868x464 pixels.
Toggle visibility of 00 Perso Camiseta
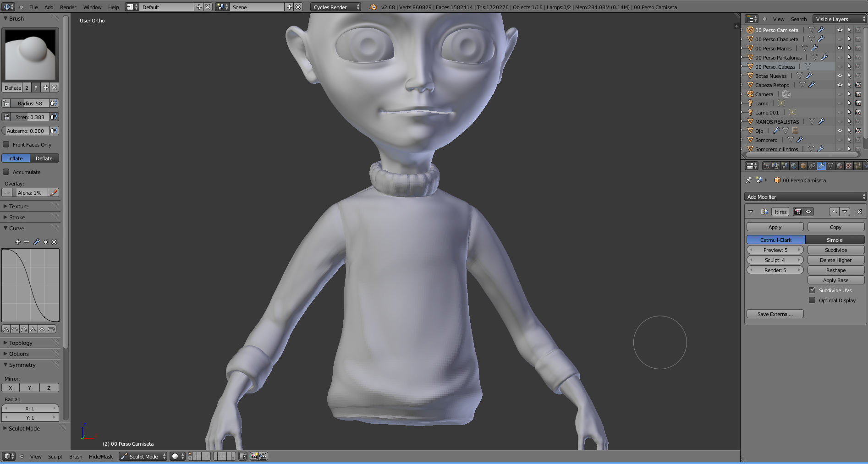[x=840, y=30]
